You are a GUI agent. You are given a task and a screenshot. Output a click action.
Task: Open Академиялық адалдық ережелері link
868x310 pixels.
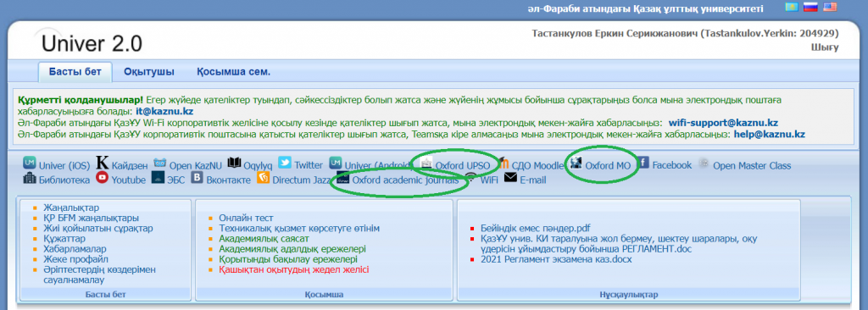click(292, 249)
